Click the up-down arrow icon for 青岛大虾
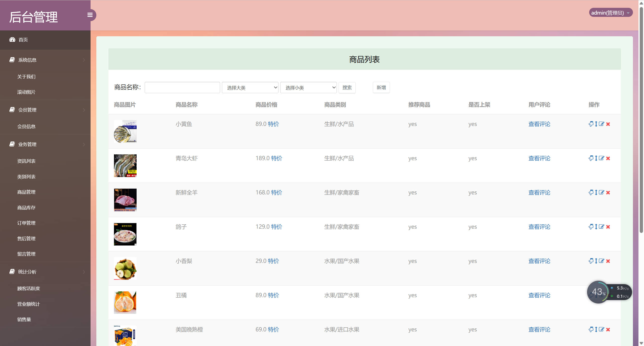Screen dimensions: 644x346 tap(596, 158)
